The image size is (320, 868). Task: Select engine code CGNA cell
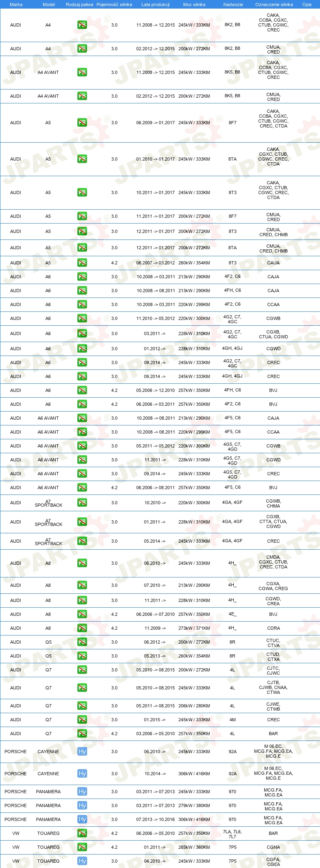click(273, 847)
